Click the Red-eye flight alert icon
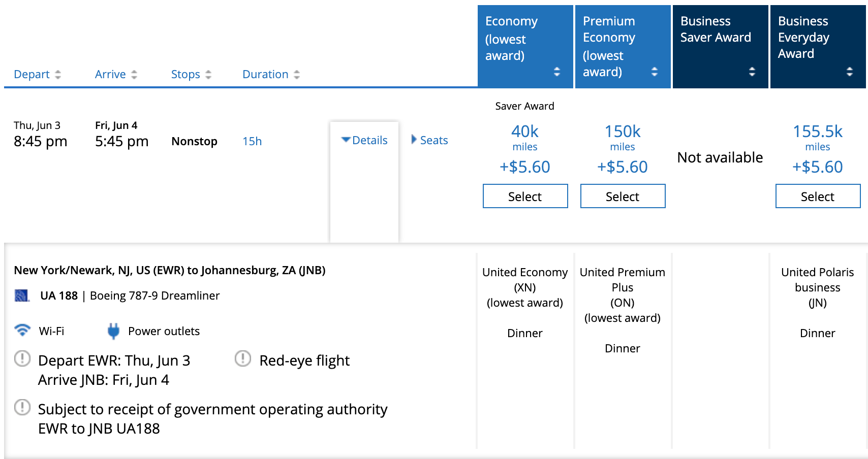Image resolution: width=868 pixels, height=459 pixels. (x=243, y=359)
